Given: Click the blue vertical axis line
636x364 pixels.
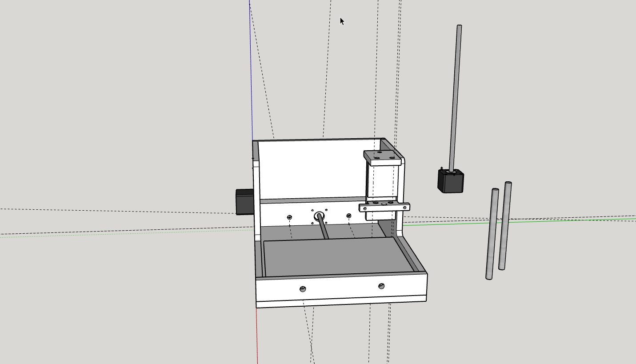Looking at the screenshot, I should pos(250,71).
